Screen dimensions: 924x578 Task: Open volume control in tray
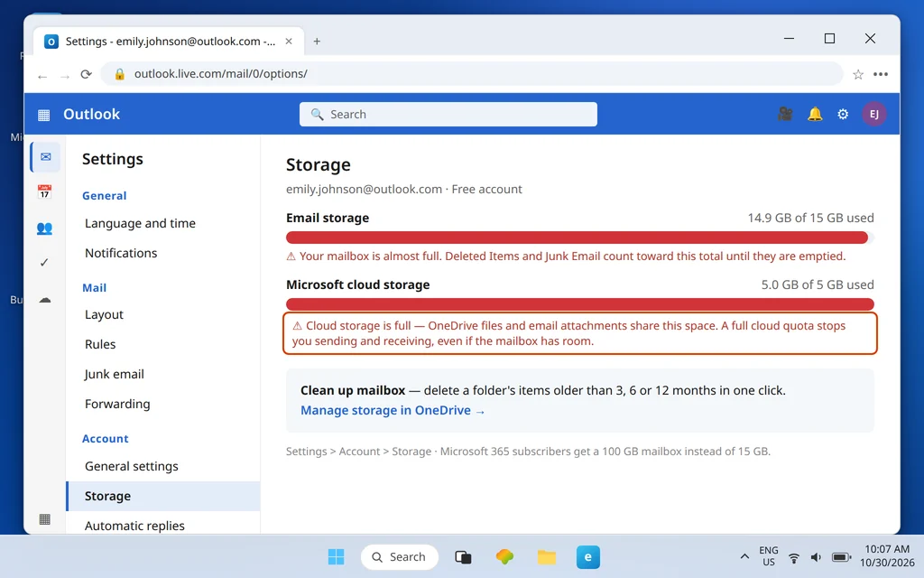[x=816, y=557]
